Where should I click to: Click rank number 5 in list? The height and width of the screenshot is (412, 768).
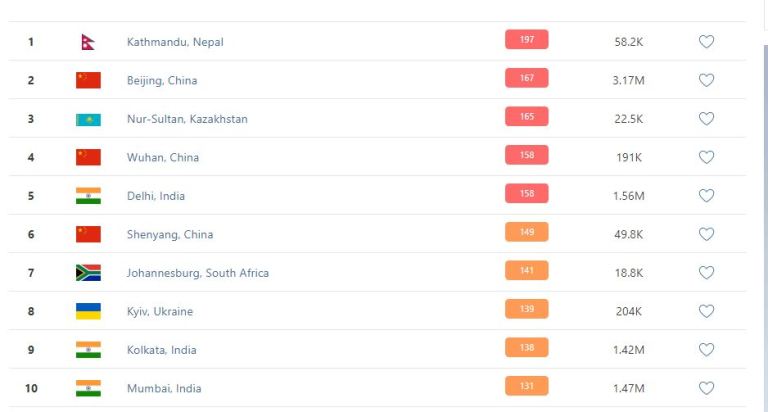click(x=31, y=196)
